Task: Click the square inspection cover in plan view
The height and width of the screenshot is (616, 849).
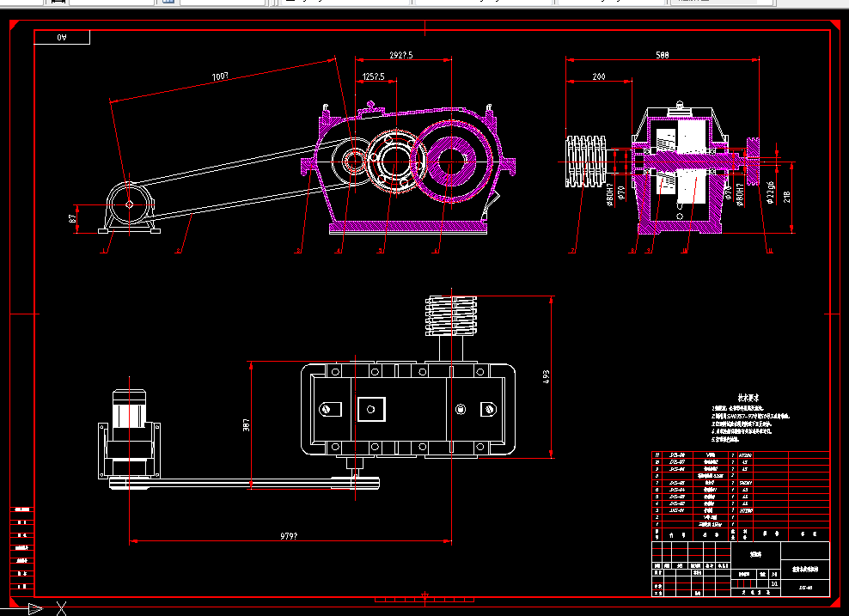Action: click(371, 409)
